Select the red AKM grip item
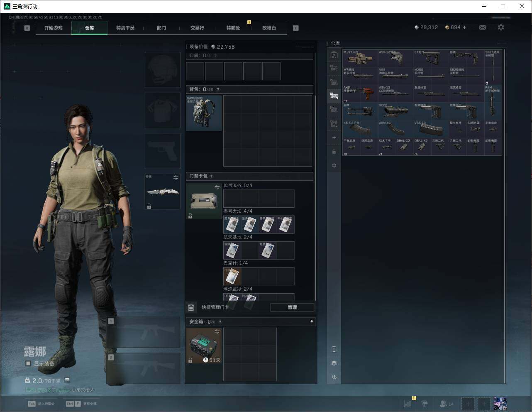Screen dimensions: 532x412 point(360,94)
